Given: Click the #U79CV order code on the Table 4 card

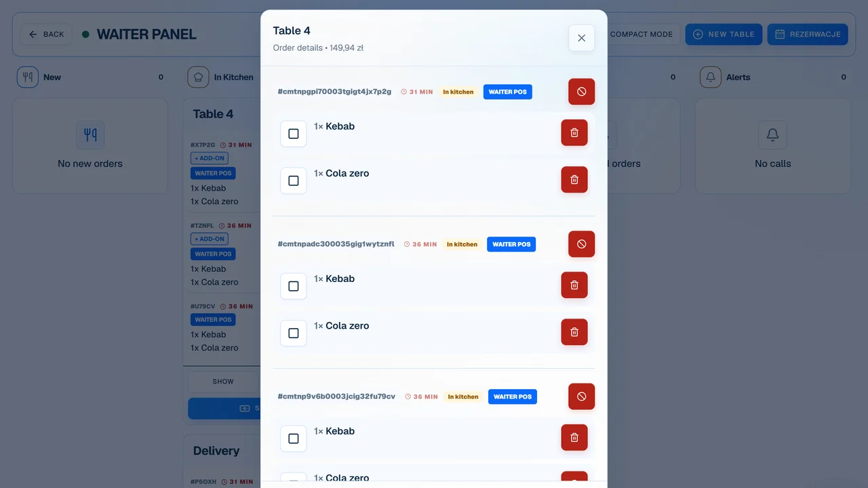Looking at the screenshot, I should click(203, 306).
